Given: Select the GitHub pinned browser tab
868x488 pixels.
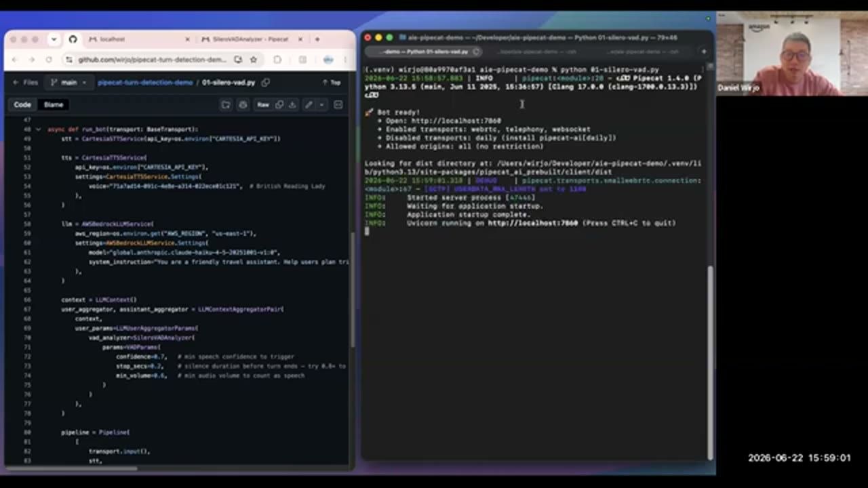Looking at the screenshot, I should pyautogui.click(x=73, y=39).
